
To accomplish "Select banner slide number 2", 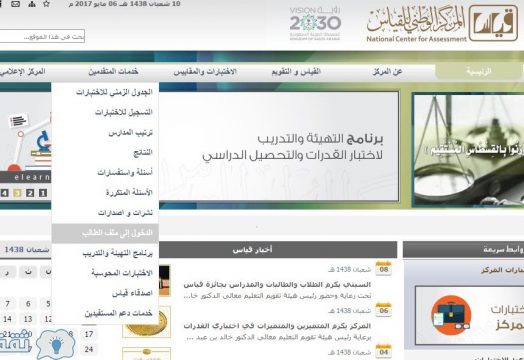I will point(30,193).
